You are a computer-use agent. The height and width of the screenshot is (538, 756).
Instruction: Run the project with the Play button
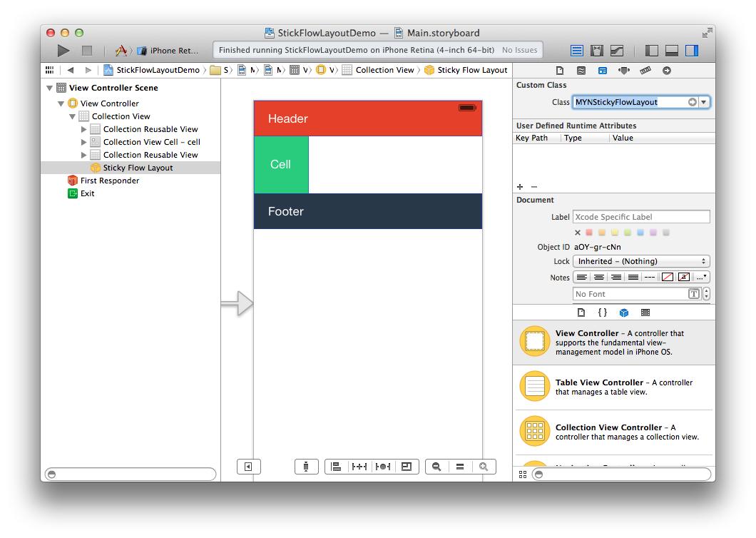point(63,50)
